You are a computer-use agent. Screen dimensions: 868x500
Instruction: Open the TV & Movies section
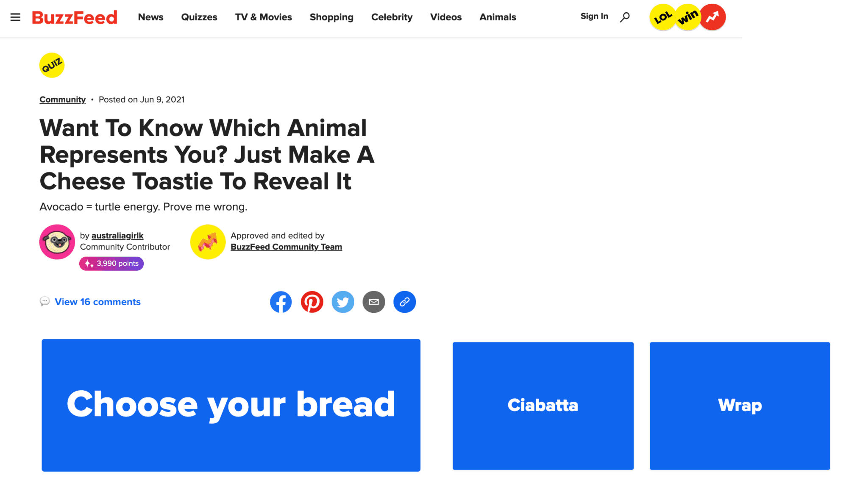[264, 17]
